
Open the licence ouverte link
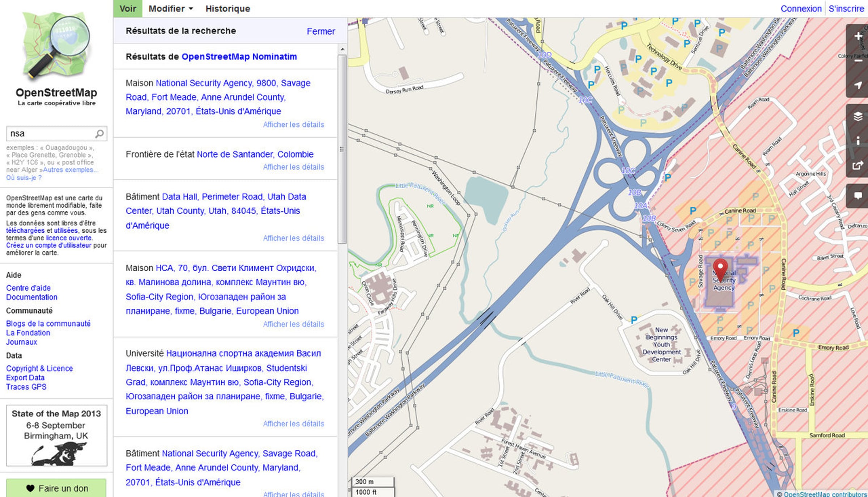(69, 238)
